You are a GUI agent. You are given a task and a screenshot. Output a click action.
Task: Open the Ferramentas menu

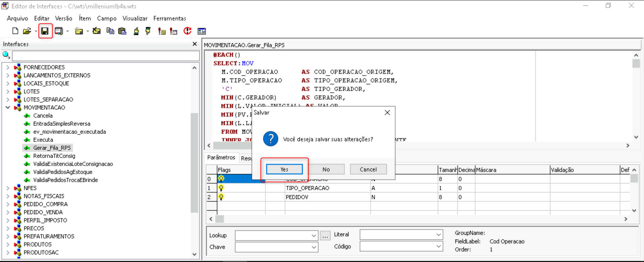169,18
